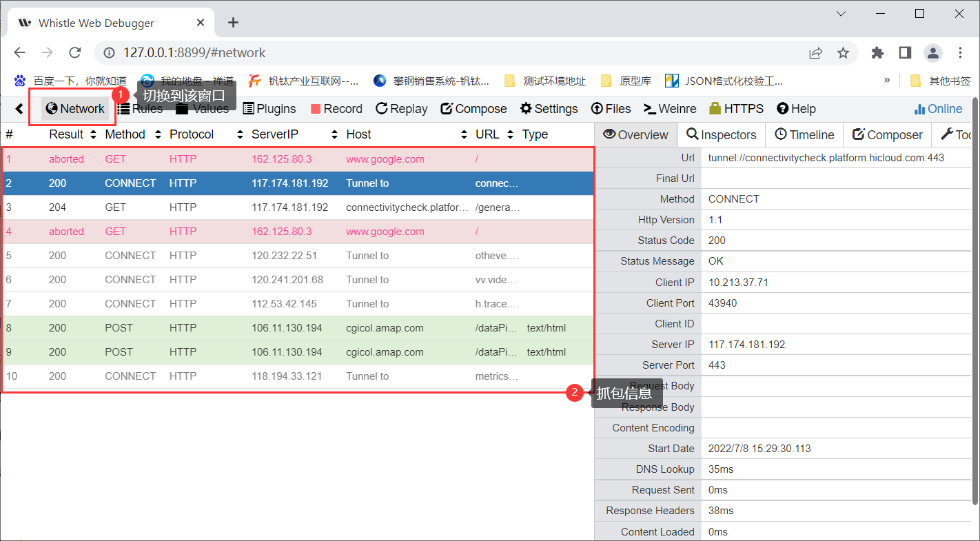This screenshot has height=541, width=980.
Task: Open a new browser tab
Action: click(233, 23)
